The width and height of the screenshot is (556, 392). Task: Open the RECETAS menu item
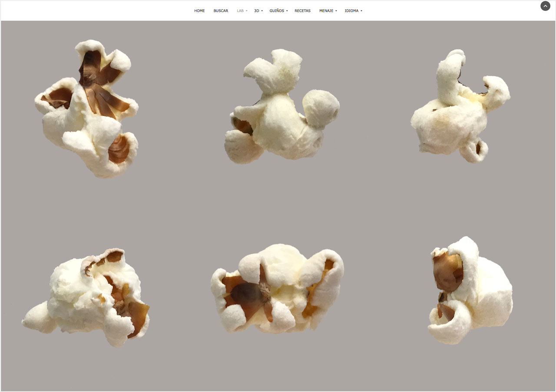point(302,11)
